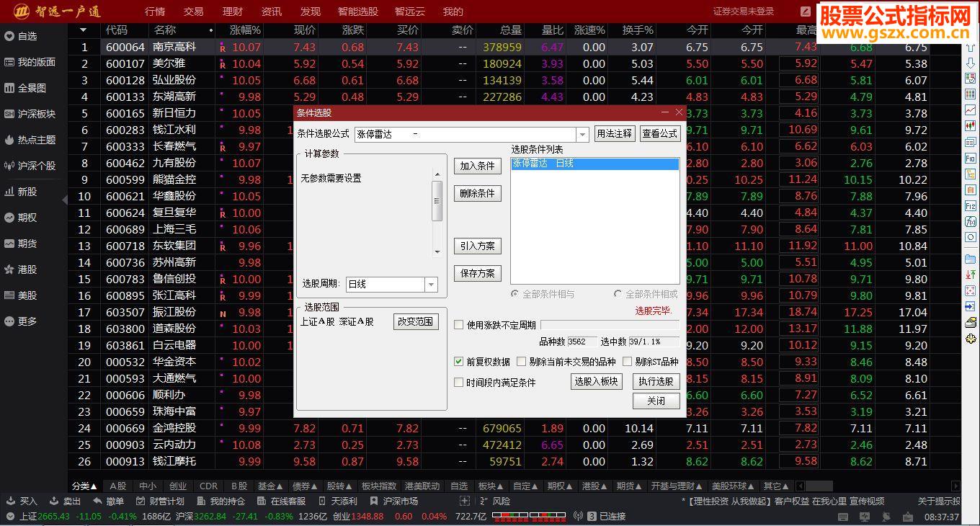Click the 改变范围 button

(x=416, y=322)
